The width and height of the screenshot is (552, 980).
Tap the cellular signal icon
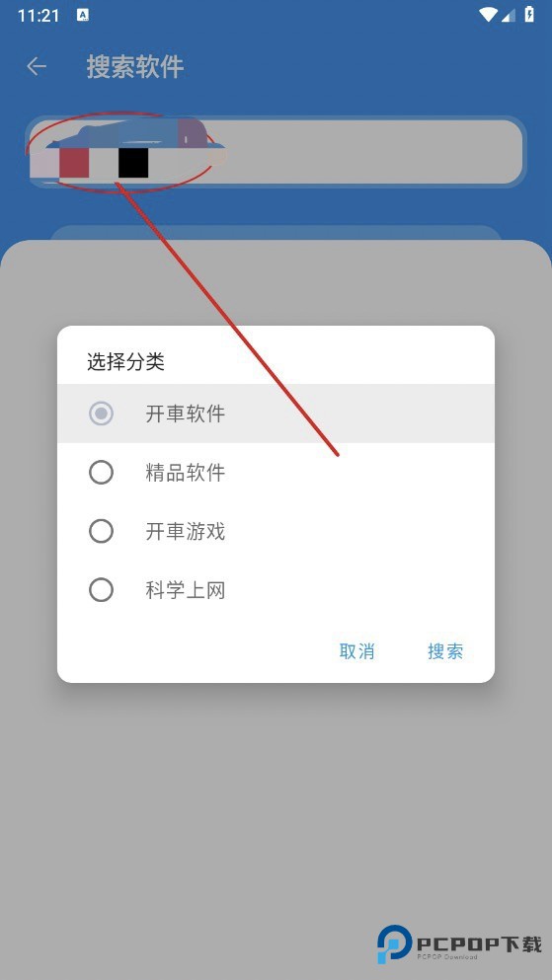[x=509, y=16]
